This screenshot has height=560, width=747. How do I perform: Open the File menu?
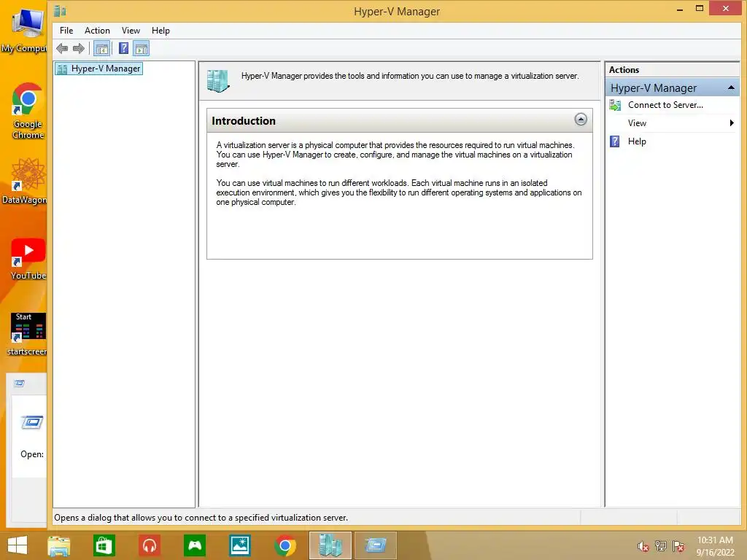coord(66,31)
